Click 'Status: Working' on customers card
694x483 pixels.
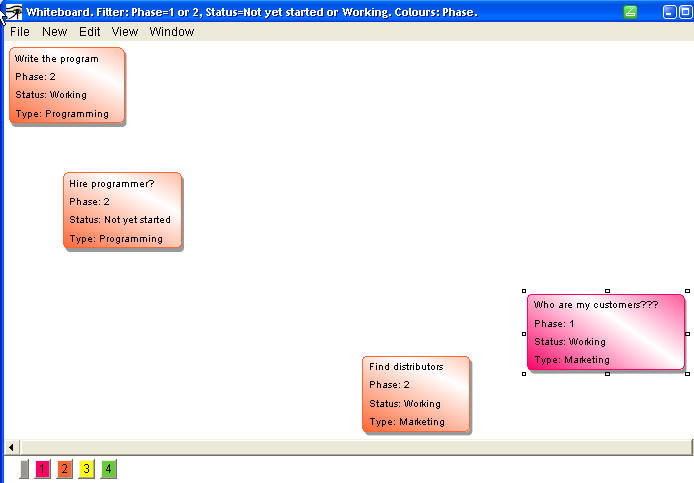coord(570,342)
